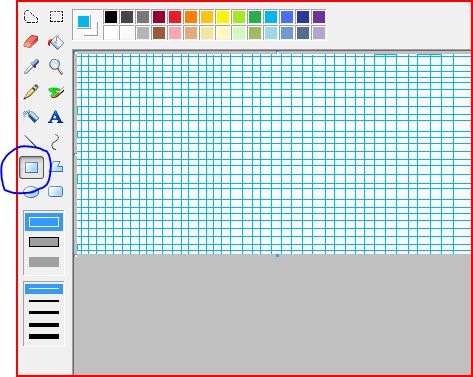Pick the tan color swatch
The height and width of the screenshot is (377, 473).
coord(191,33)
